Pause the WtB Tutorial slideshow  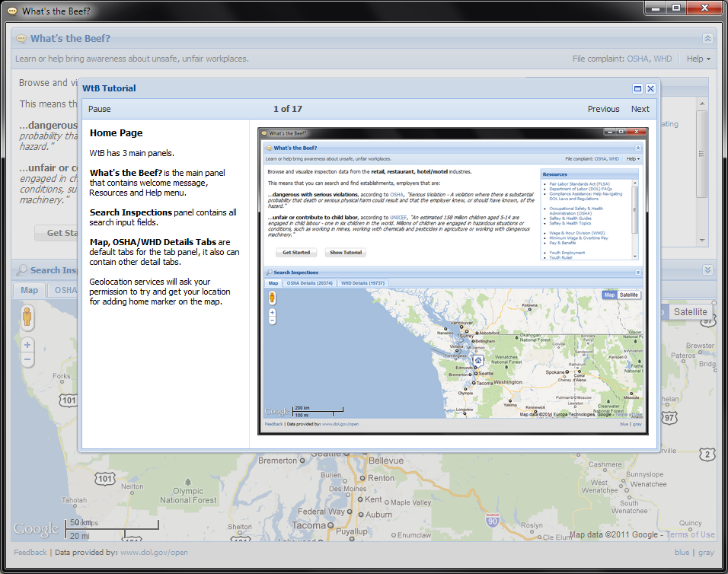99,109
